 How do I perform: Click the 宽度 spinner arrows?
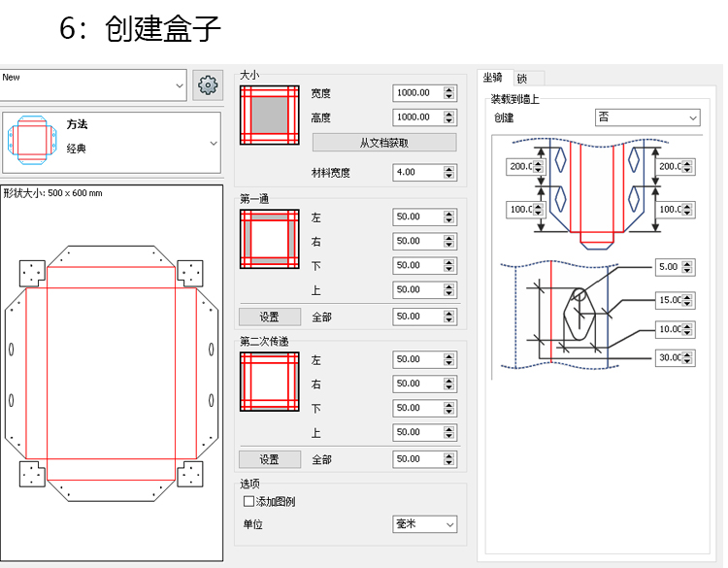pos(449,93)
